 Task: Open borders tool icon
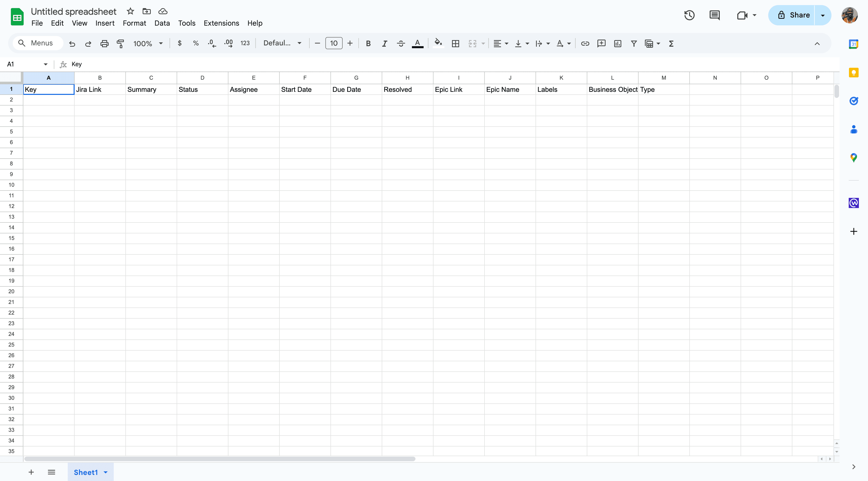[455, 43]
